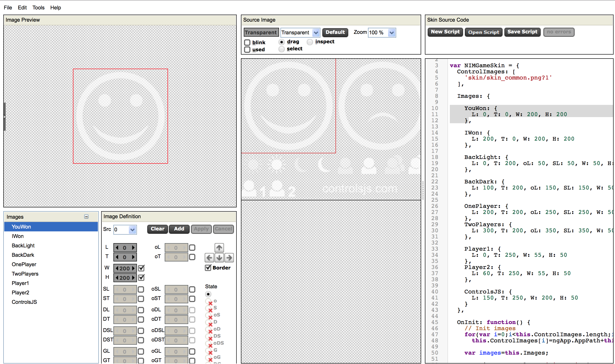Click the move-up arrow icon
615x364 pixels.
tap(219, 248)
